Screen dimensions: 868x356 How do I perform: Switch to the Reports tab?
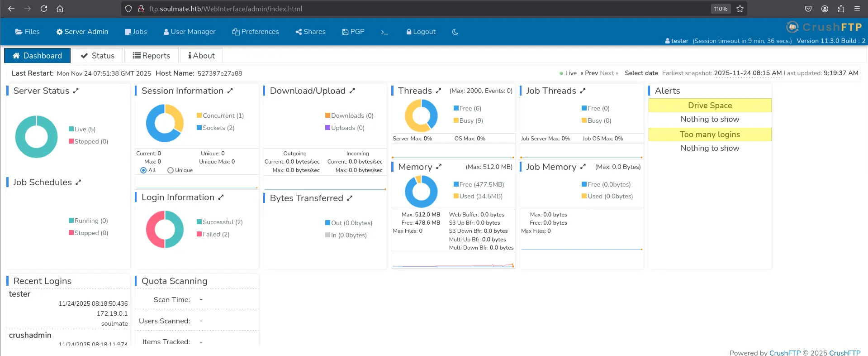coord(151,56)
